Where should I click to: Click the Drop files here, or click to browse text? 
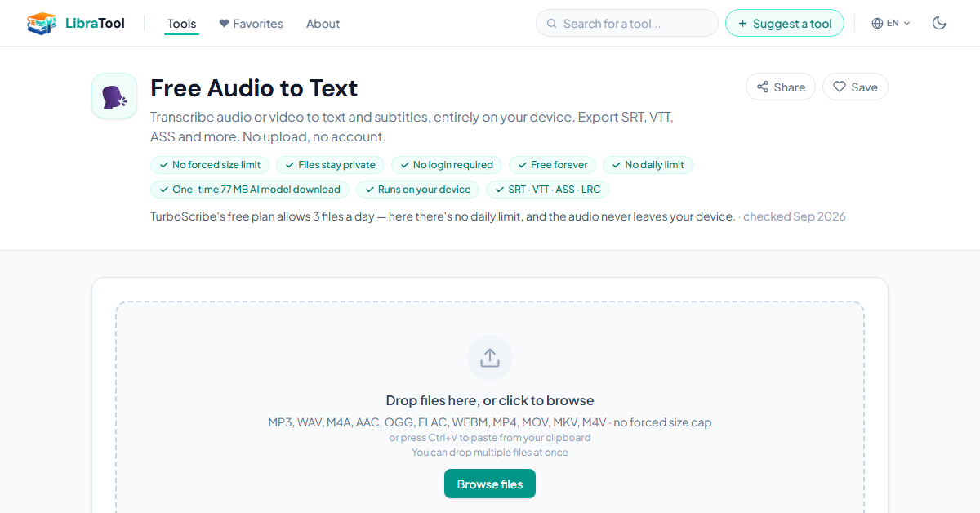tap(490, 400)
